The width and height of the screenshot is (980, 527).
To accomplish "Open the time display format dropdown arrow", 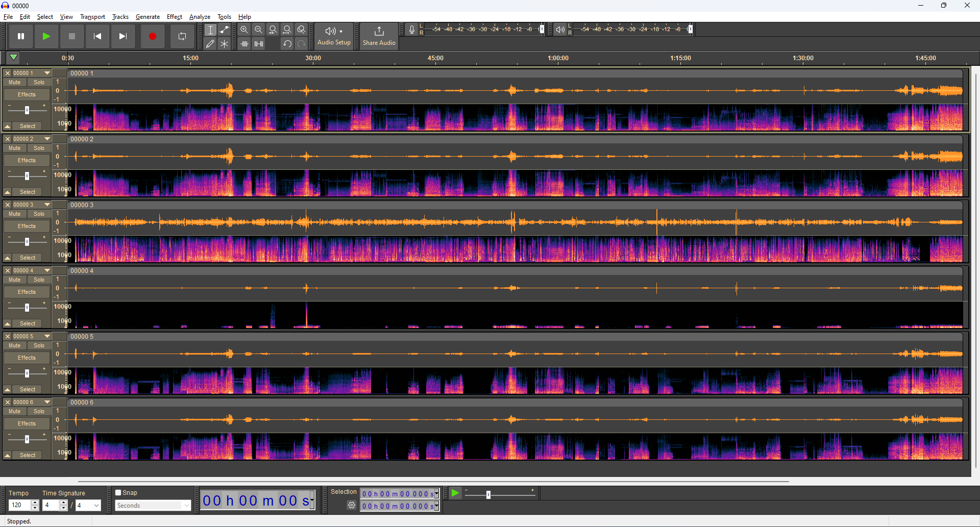I will tap(312, 500).
